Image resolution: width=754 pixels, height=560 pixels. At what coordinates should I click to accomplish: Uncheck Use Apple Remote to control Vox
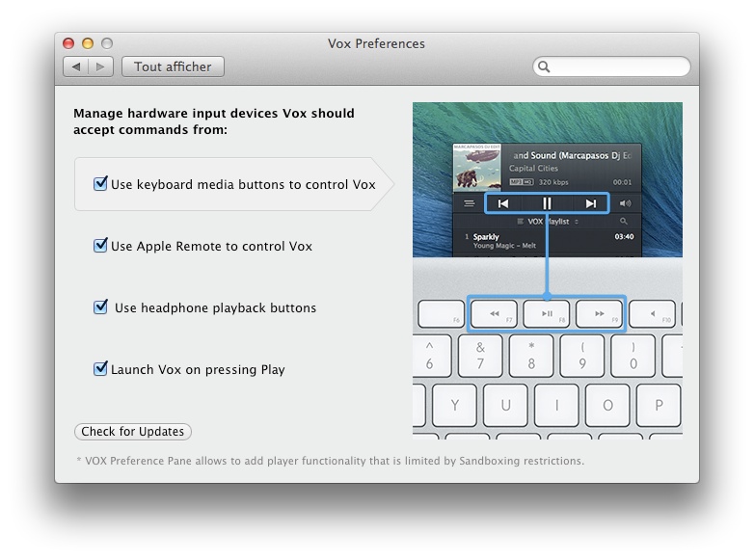point(100,245)
